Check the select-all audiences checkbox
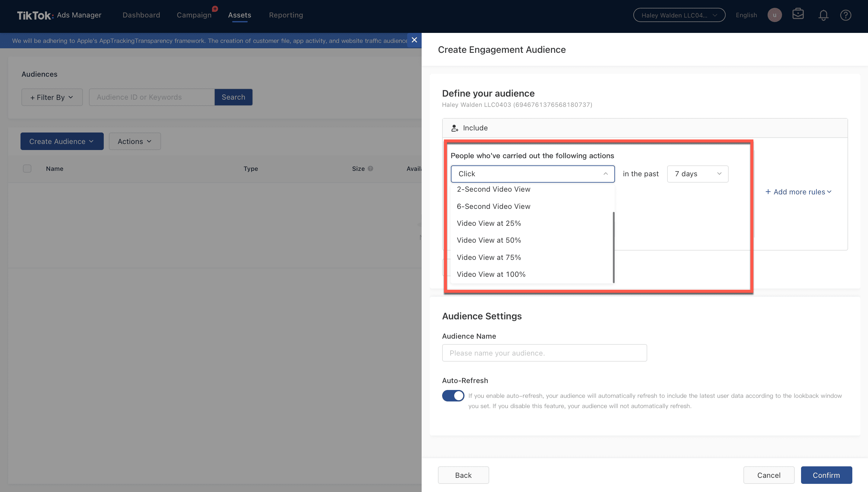 [27, 169]
